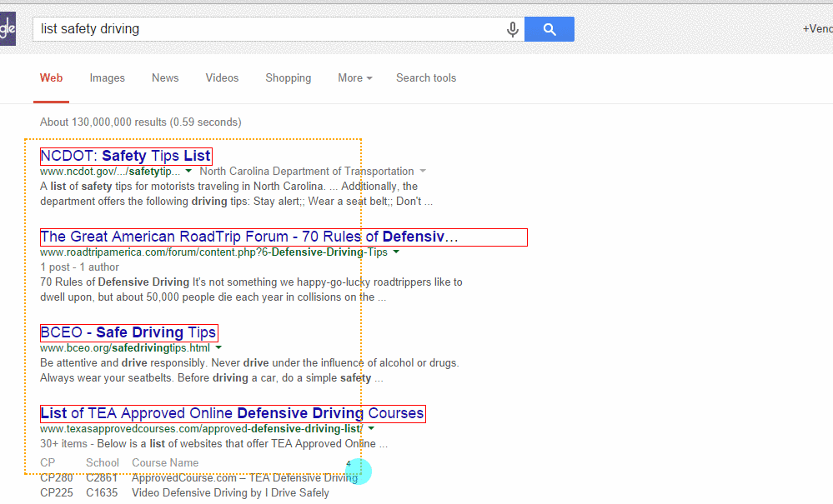Click the blue magnifying glass search button
This screenshot has width=833, height=504.
[549, 29]
